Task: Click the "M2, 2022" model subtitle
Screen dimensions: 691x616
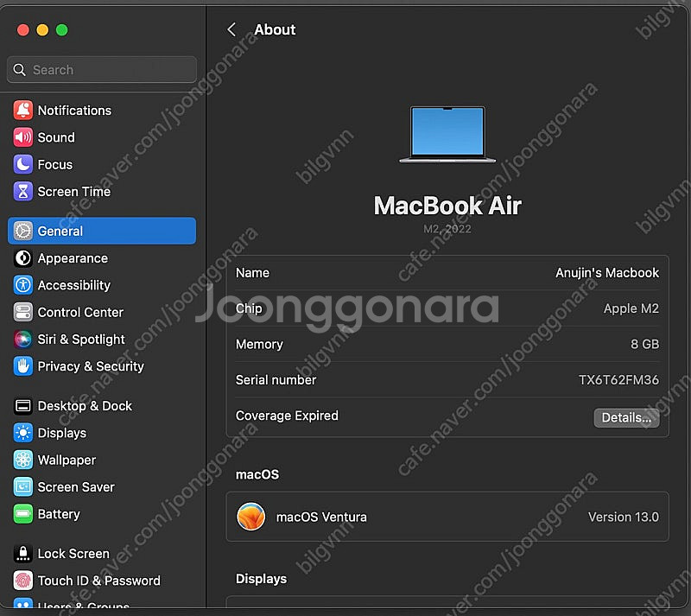Action: pyautogui.click(x=447, y=229)
